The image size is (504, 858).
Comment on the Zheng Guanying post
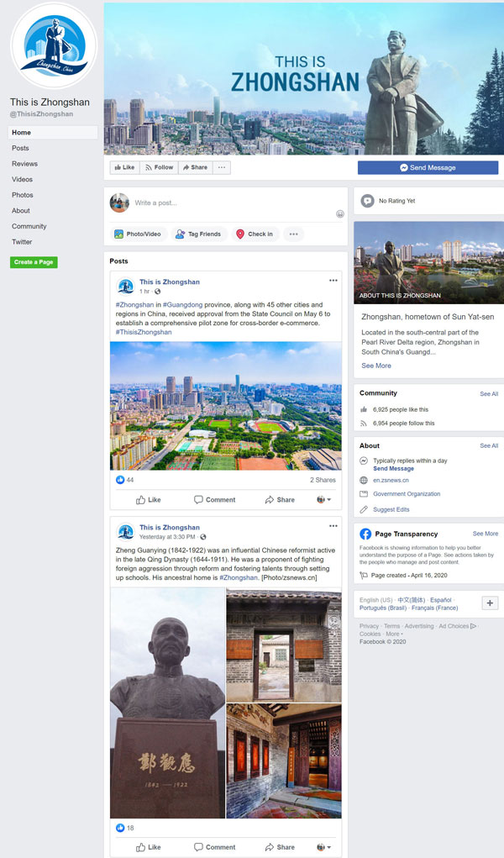[214, 847]
